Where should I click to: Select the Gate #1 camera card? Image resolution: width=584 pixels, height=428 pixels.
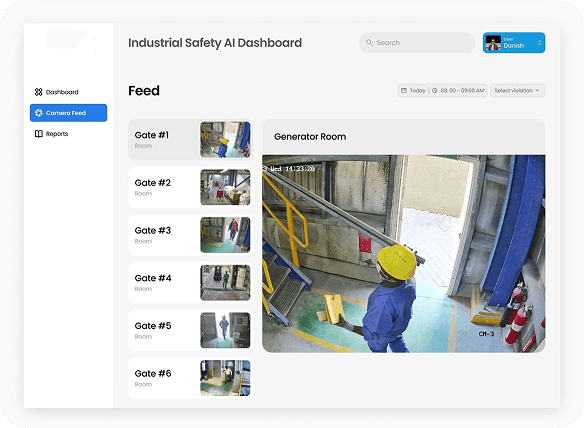point(190,140)
